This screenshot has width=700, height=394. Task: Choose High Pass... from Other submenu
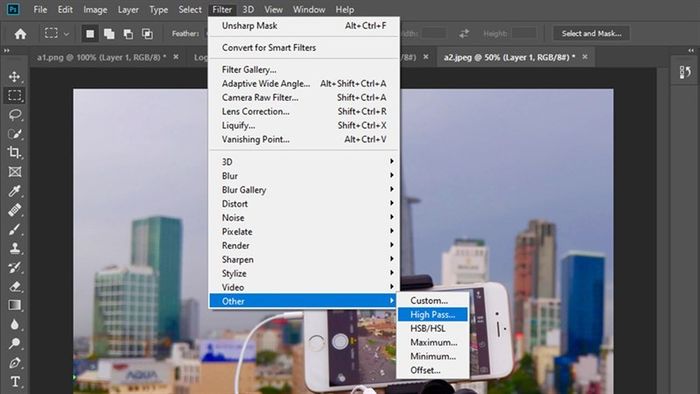click(x=432, y=315)
